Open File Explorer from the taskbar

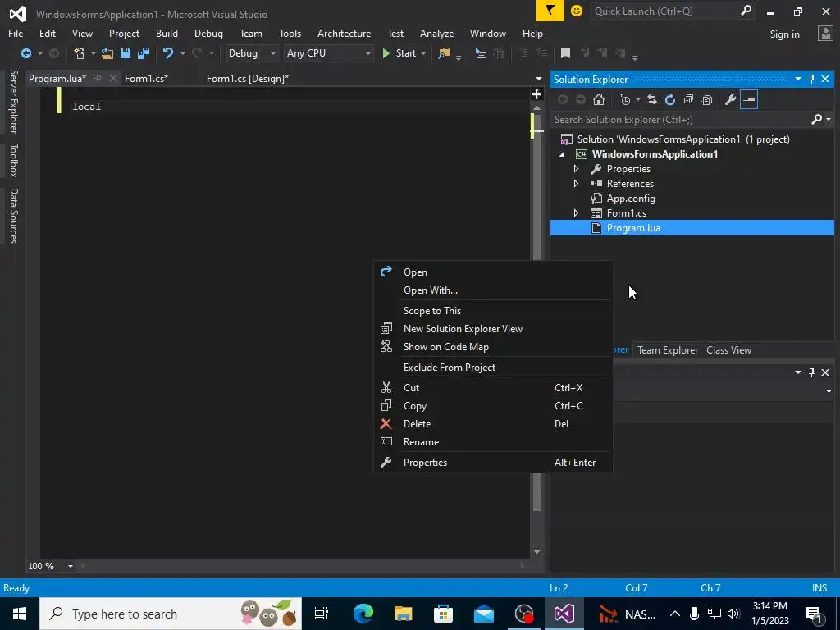[403, 614]
